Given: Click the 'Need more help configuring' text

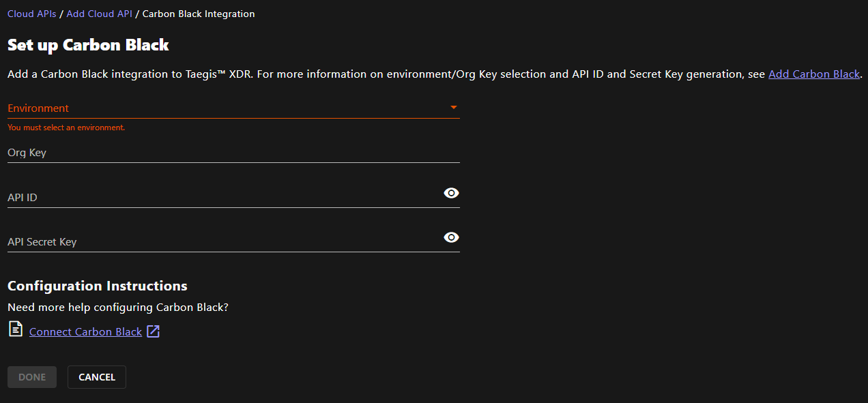Looking at the screenshot, I should [x=117, y=308].
